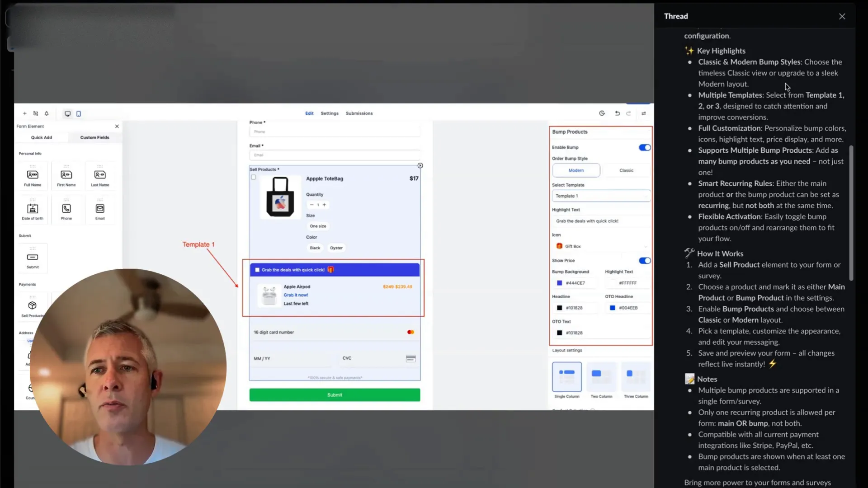Screen dimensions: 868x488
Task: Click the redo arrow icon
Action: tap(628, 113)
